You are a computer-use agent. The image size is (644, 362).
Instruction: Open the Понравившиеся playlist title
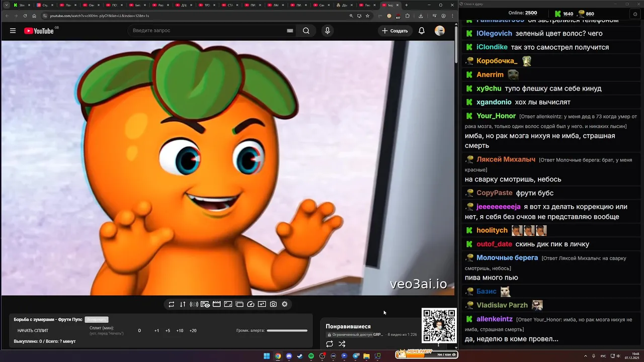coord(348,326)
